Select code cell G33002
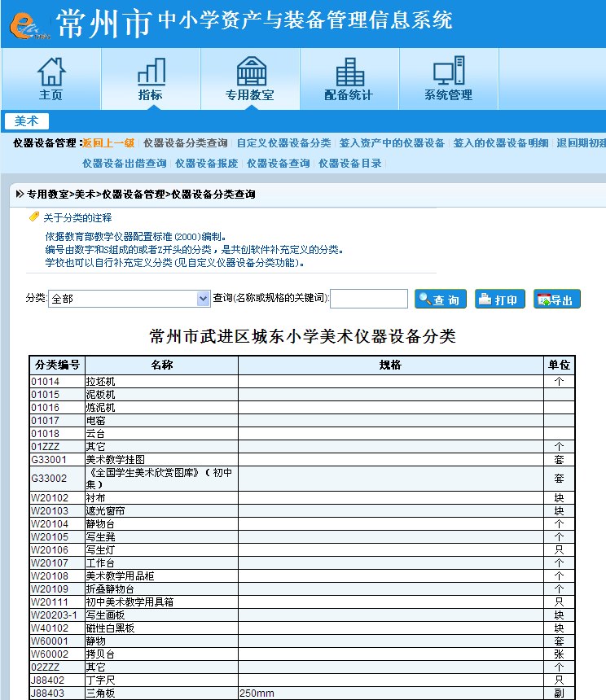Viewport: 606px width, 700px height. pyautogui.click(x=58, y=478)
